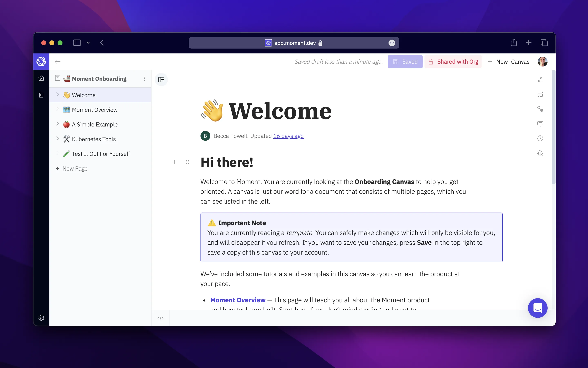Click Shared with Org button
This screenshot has width=588, height=368.
tap(453, 62)
